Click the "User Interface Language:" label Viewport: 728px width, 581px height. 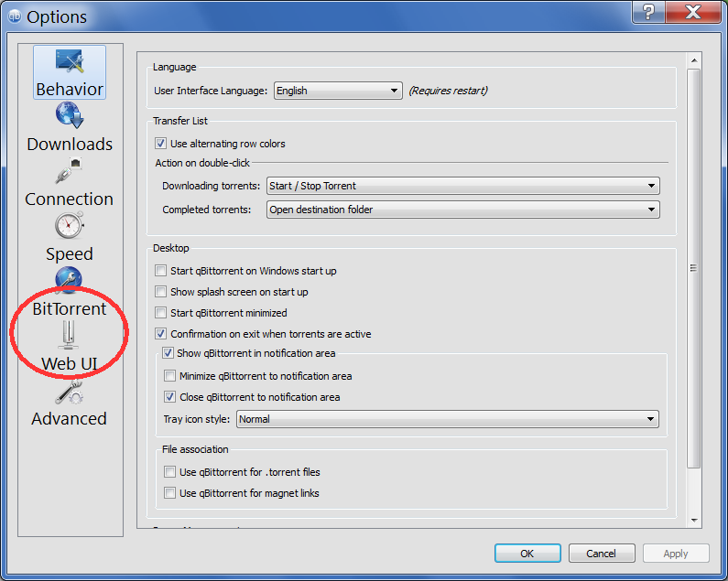point(211,91)
